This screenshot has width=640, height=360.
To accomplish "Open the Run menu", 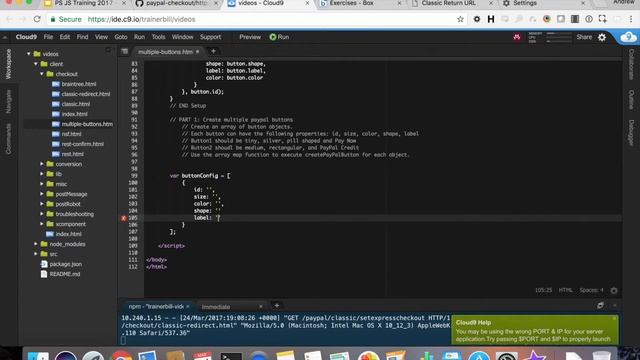I will tap(139, 37).
